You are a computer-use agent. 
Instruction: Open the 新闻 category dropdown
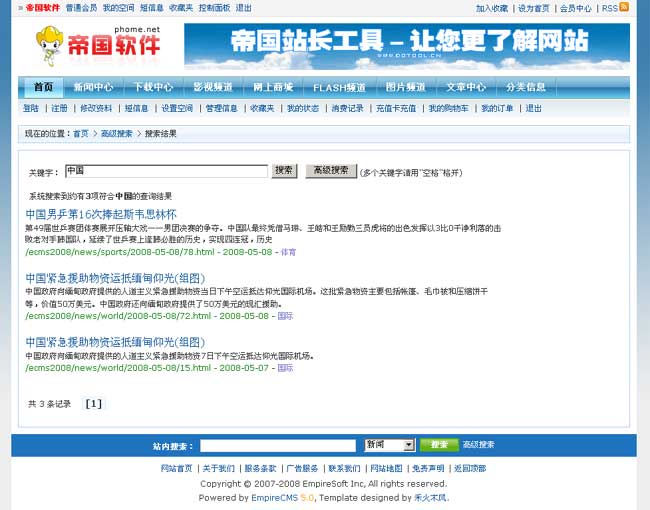pyautogui.click(x=389, y=445)
